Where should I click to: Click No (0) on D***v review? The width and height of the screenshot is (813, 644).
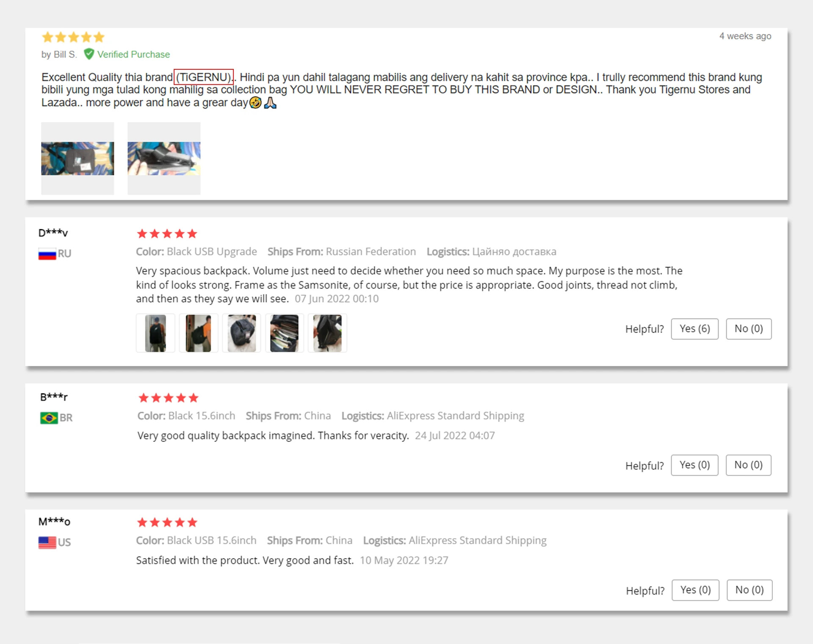tap(749, 329)
